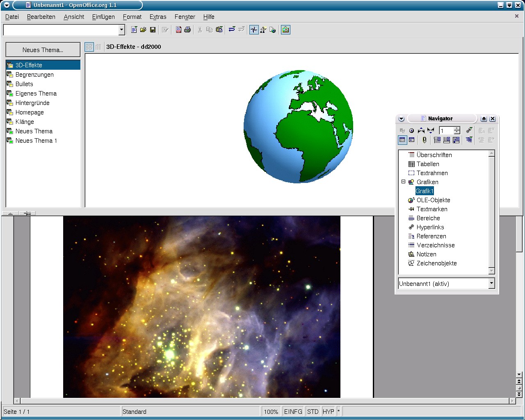The width and height of the screenshot is (525, 420).
Task: Export directly as PDF
Action: tap(178, 30)
